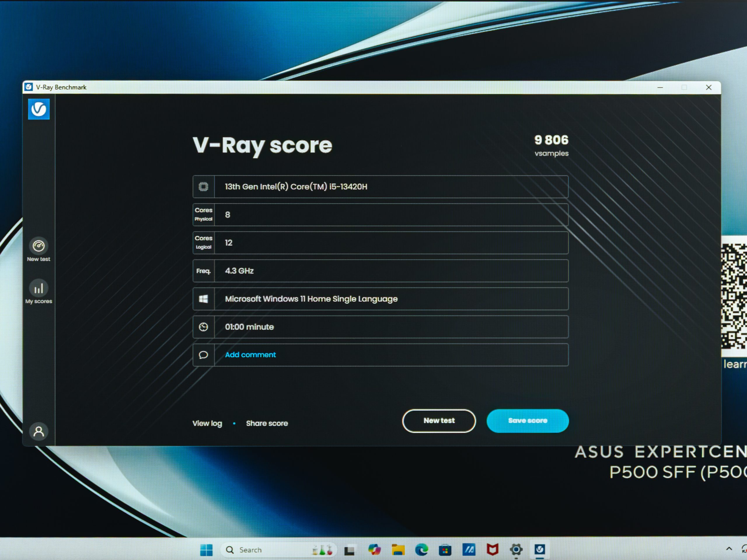The width and height of the screenshot is (747, 560).
Task: Click the CPU chip icon
Action: [x=203, y=187]
